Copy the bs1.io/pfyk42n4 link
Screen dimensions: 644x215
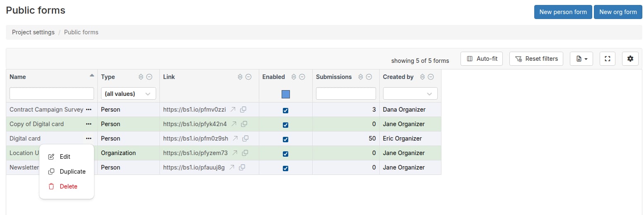[244, 124]
